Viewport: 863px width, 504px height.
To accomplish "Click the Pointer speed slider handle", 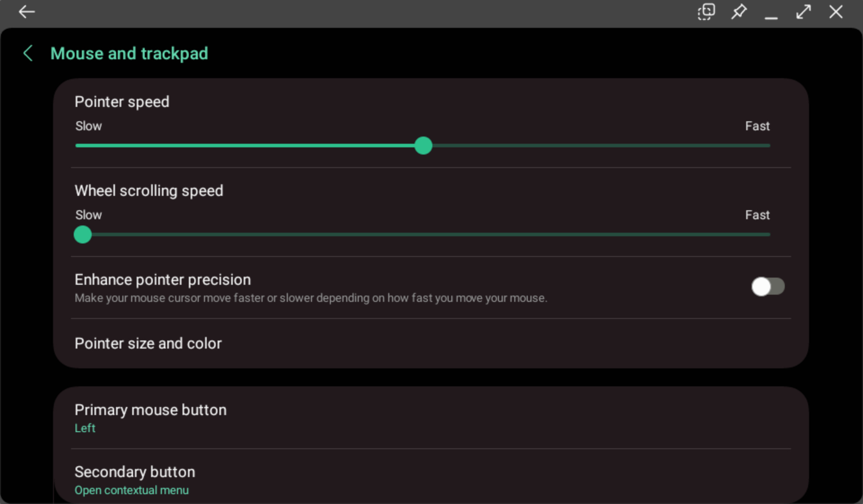I will coord(423,146).
